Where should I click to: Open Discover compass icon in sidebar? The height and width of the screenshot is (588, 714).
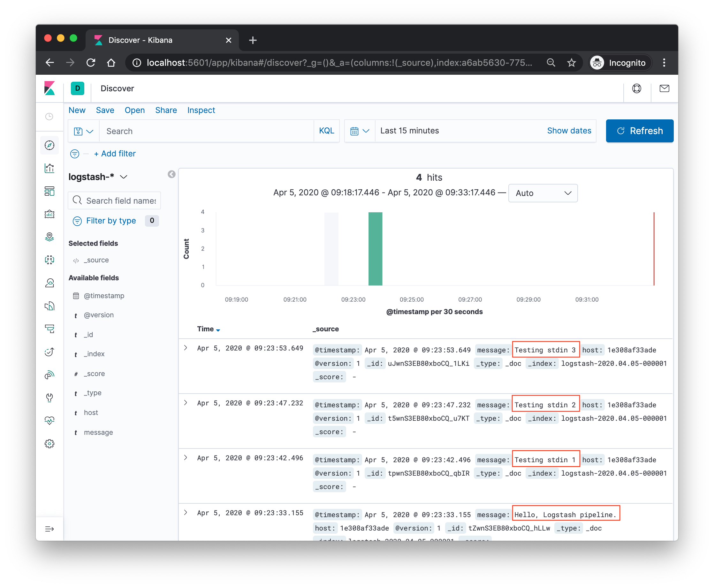tap(49, 145)
